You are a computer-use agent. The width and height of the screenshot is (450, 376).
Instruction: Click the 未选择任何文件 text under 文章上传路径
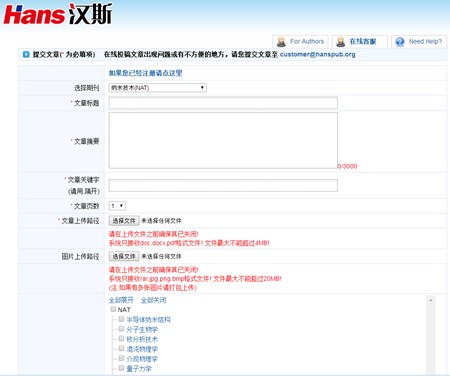(x=161, y=221)
